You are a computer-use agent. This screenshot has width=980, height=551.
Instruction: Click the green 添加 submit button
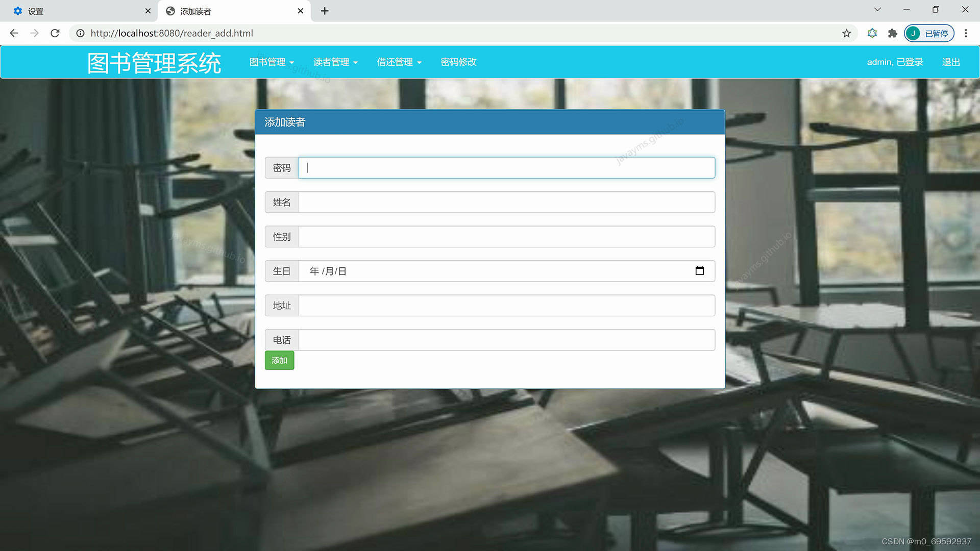point(279,360)
